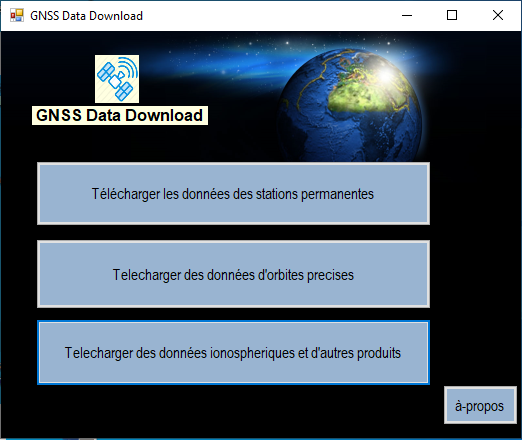Viewport: 522px width, 440px height.
Task: Open the permanent stations data download screen
Action: 233,194
